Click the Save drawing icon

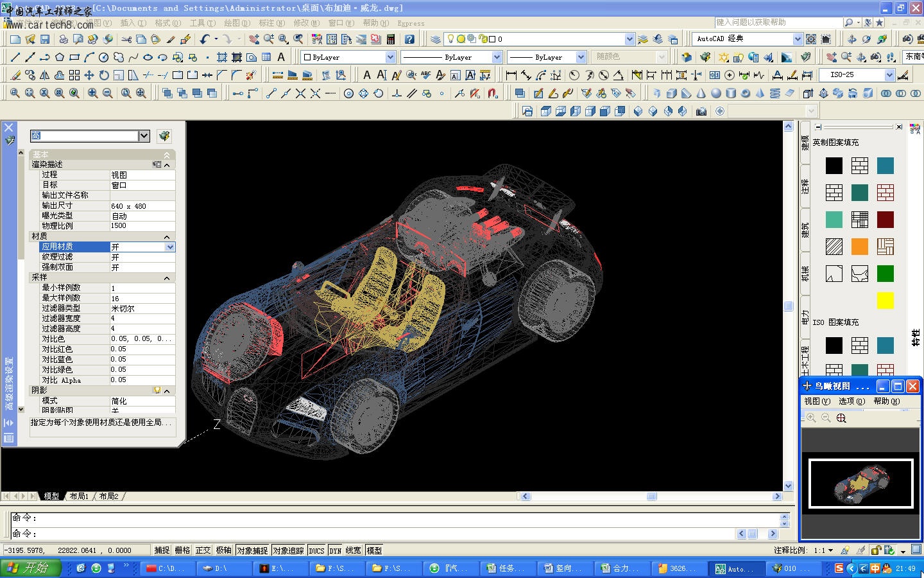tap(45, 39)
